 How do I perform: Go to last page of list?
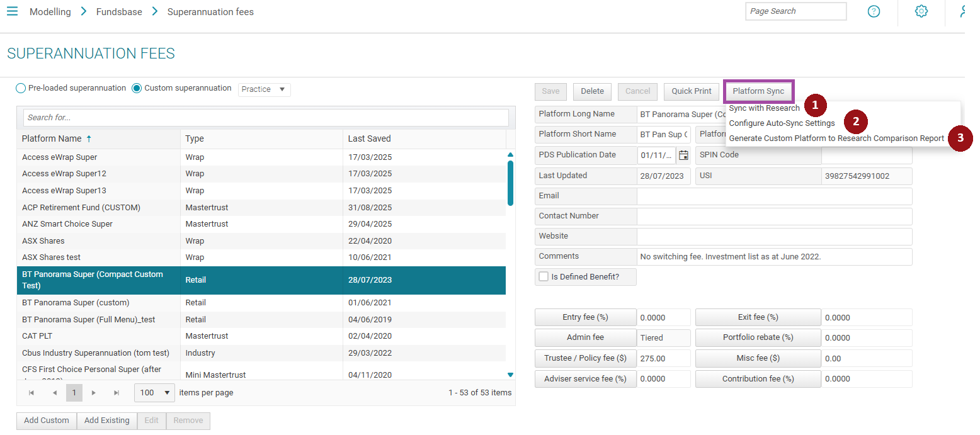click(117, 393)
